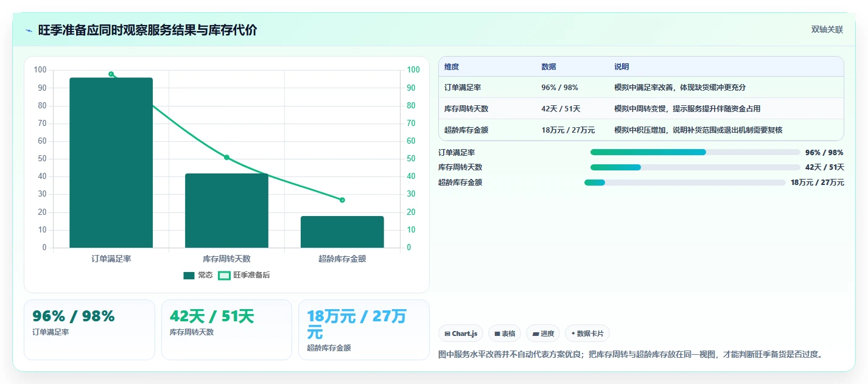This screenshot has height=384, width=868.
Task: Click the 订单满足率 bar in chart
Action: click(111, 162)
